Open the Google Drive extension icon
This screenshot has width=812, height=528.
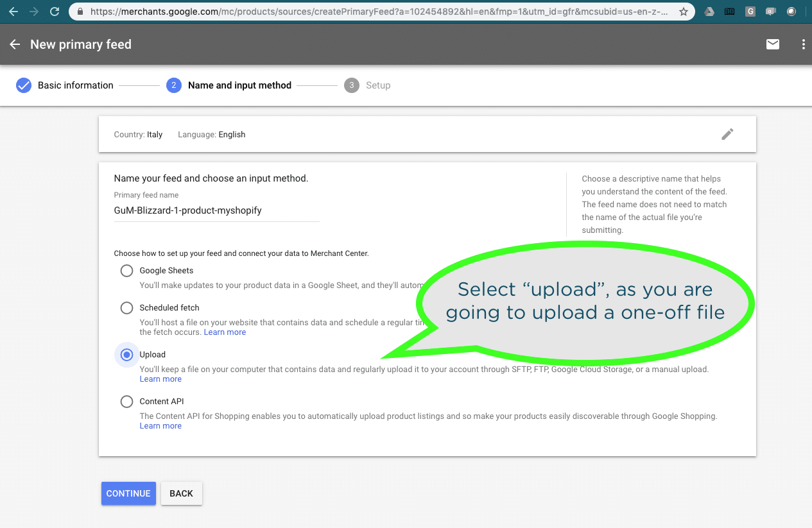[x=709, y=12]
